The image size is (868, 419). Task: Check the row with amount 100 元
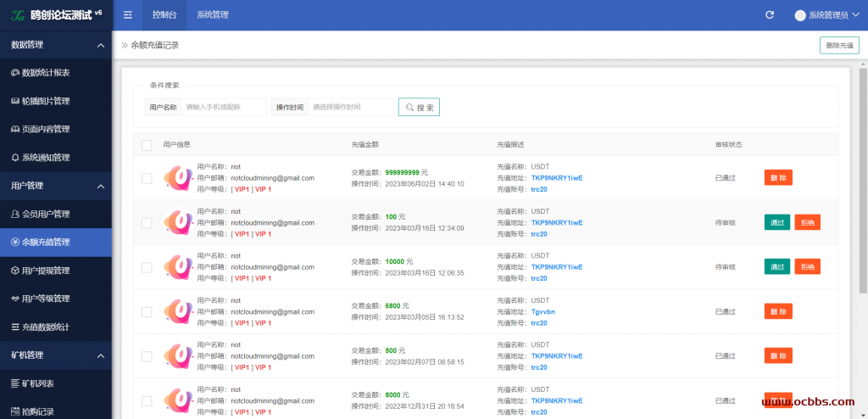(147, 223)
